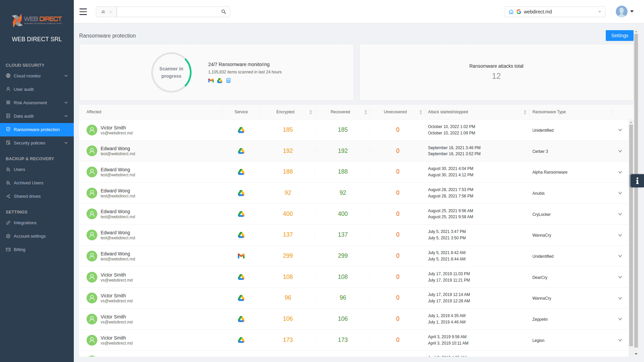Sort by the Recovered column arrows
The height and width of the screenshot is (362, 644).
tap(366, 112)
